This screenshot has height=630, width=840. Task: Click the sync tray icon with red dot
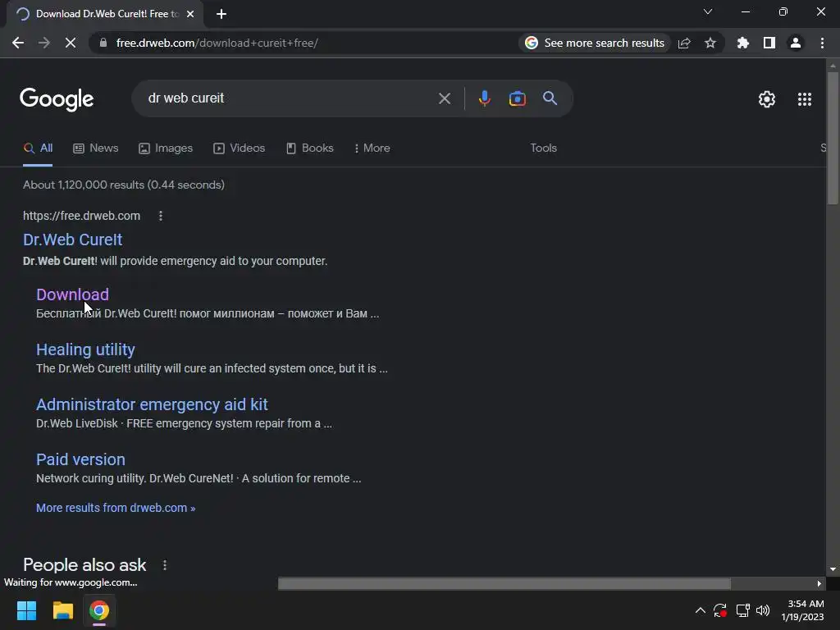click(x=720, y=610)
